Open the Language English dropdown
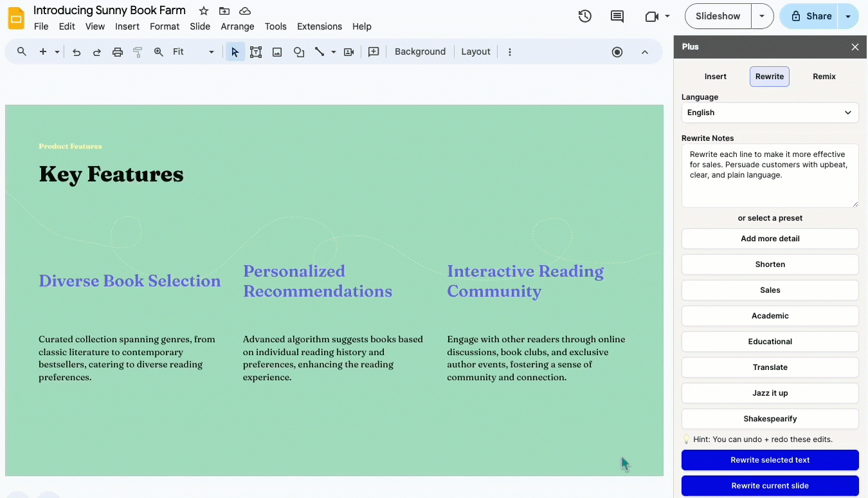 coord(770,113)
